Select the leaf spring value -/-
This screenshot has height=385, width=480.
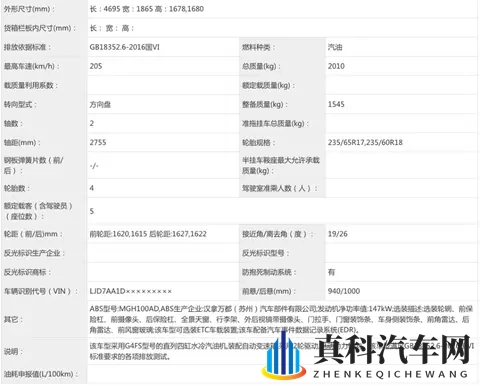pyautogui.click(x=94, y=165)
